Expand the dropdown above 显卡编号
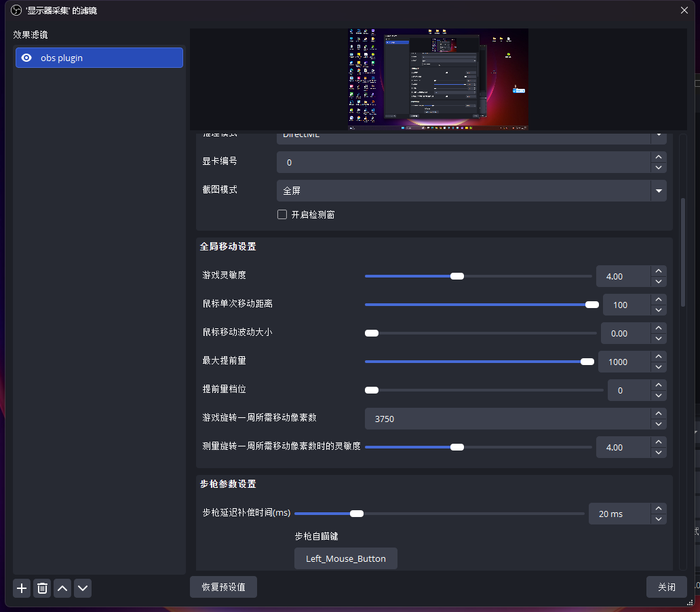This screenshot has height=612, width=700. [658, 136]
